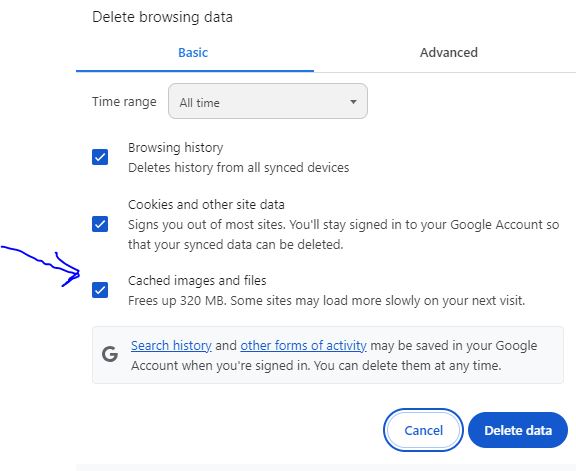The width and height of the screenshot is (576, 471).
Task: Click the Cancel button
Action: (x=423, y=430)
